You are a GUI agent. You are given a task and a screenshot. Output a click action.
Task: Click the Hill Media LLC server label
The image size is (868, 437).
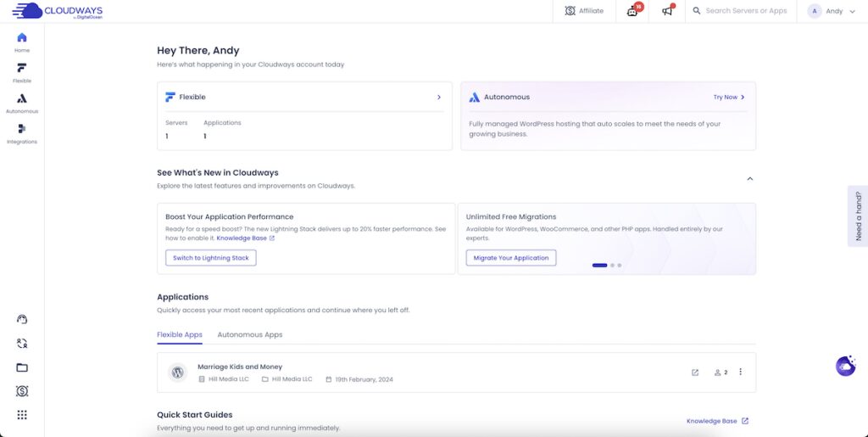pos(224,379)
